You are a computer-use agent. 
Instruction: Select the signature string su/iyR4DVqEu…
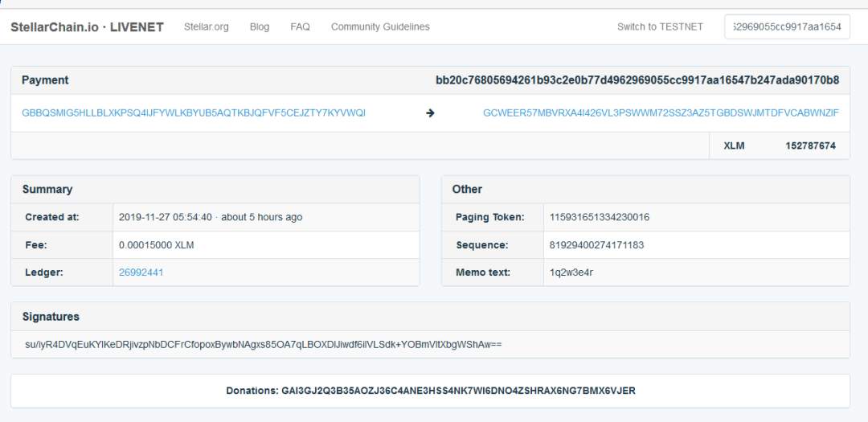pyautogui.click(x=264, y=345)
